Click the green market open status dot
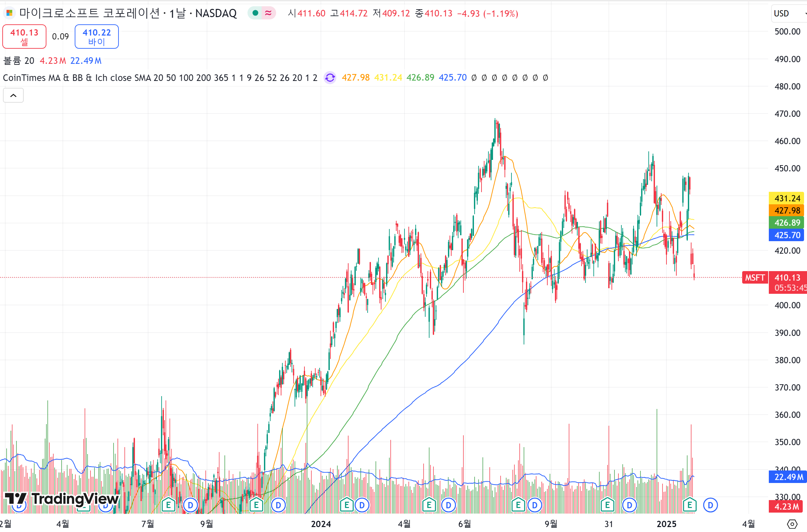This screenshot has height=532, width=807. click(255, 13)
